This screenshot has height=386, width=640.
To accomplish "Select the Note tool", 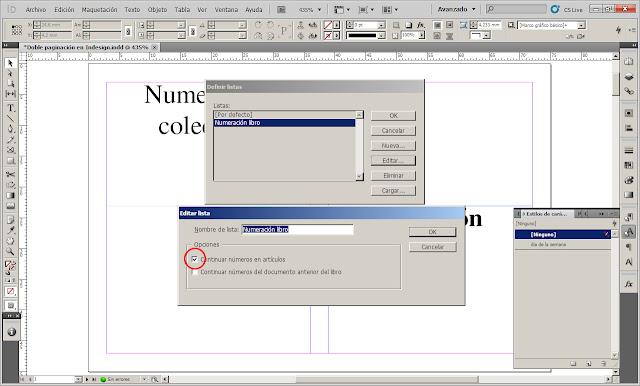I will coord(11,220).
